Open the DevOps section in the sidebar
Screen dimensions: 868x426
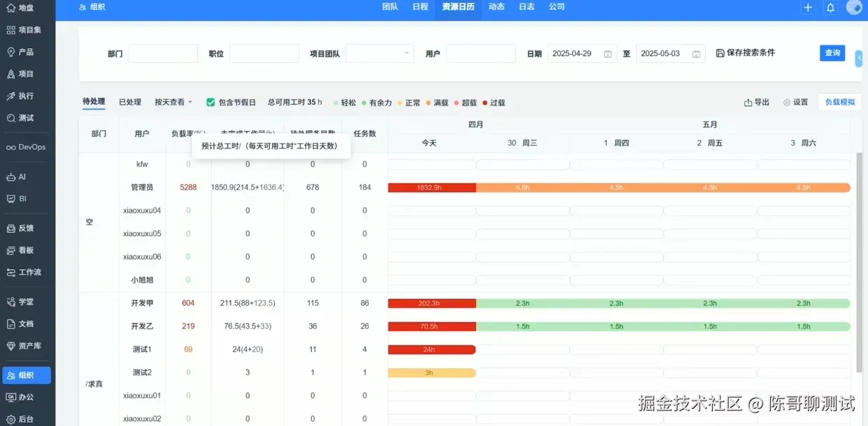[x=26, y=147]
